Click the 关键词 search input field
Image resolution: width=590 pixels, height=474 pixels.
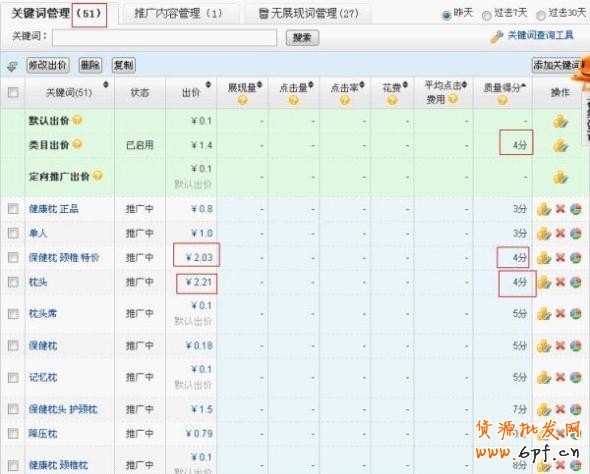click(164, 38)
